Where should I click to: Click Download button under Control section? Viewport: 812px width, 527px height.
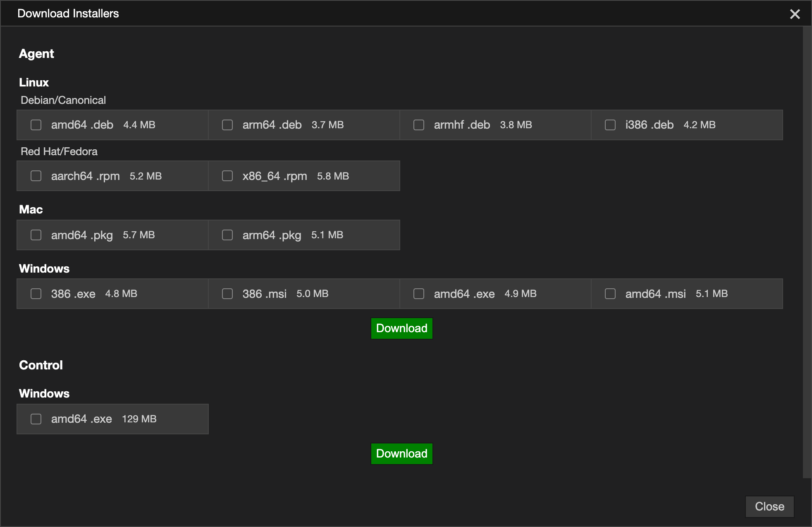(402, 454)
